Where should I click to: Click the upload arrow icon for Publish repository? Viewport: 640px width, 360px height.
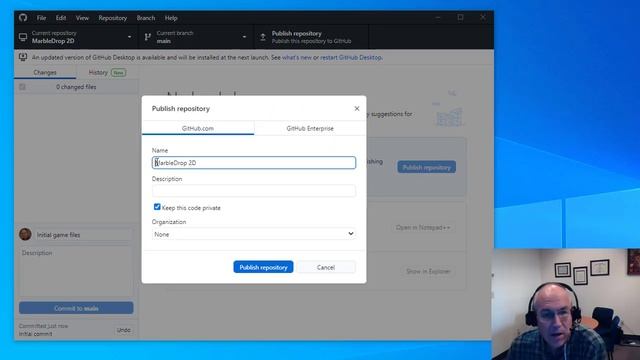click(x=263, y=37)
